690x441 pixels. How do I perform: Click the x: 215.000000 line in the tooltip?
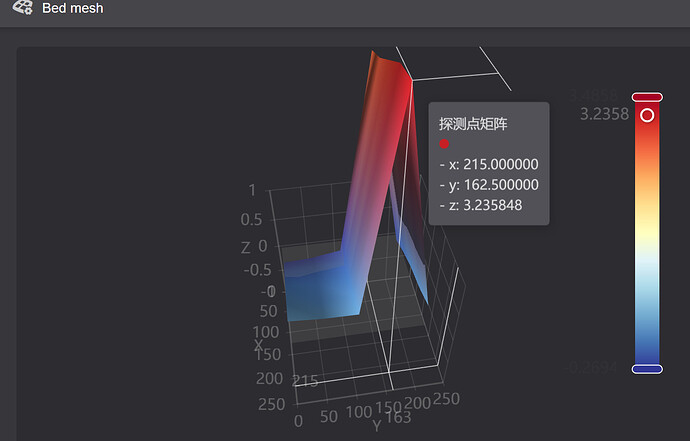coord(489,165)
